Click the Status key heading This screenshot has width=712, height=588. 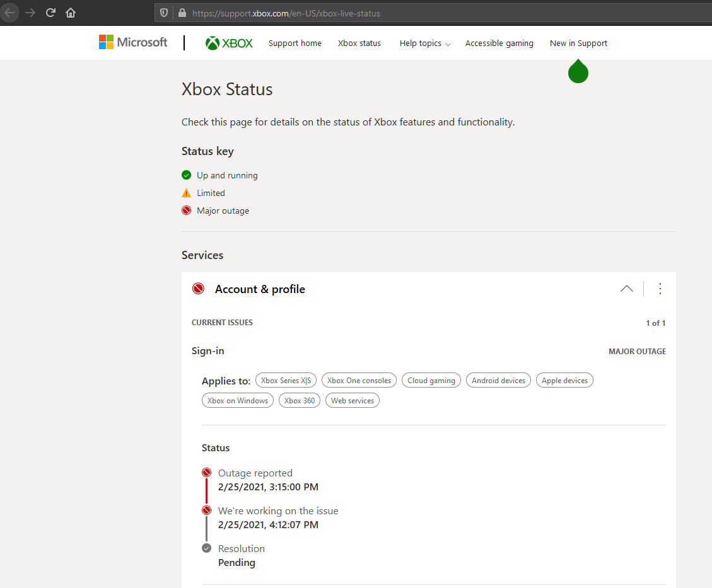pyautogui.click(x=207, y=151)
